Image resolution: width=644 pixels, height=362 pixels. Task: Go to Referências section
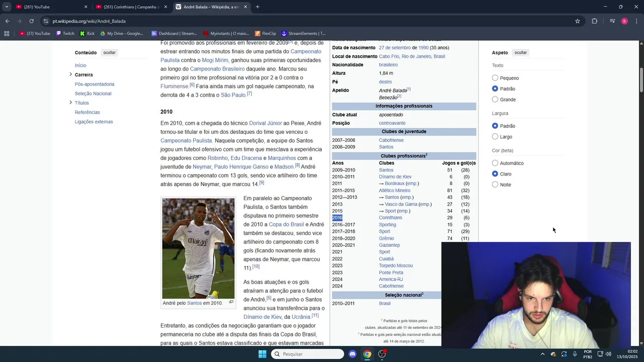[87, 112]
